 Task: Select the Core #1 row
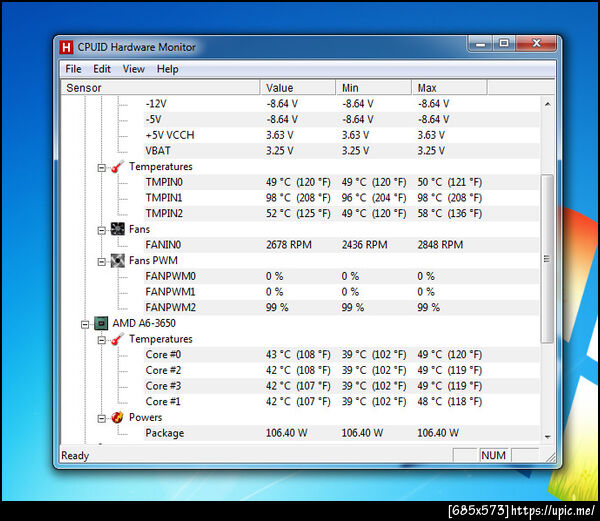click(342, 402)
